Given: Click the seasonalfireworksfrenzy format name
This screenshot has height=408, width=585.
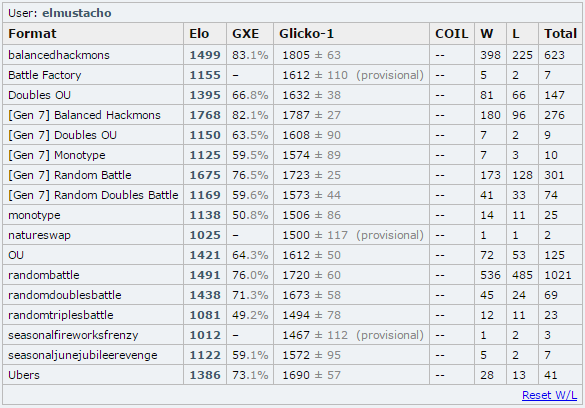Looking at the screenshot, I should [73, 335].
